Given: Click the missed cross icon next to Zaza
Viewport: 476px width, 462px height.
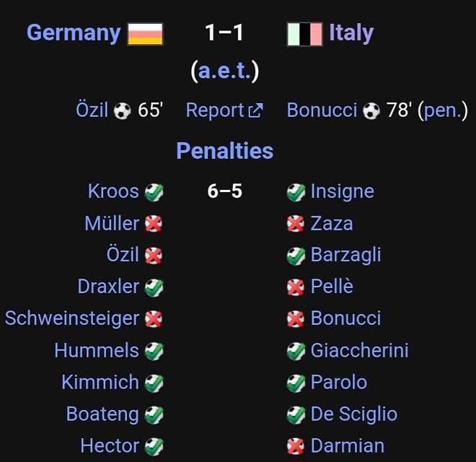Looking at the screenshot, I should pos(296,224).
